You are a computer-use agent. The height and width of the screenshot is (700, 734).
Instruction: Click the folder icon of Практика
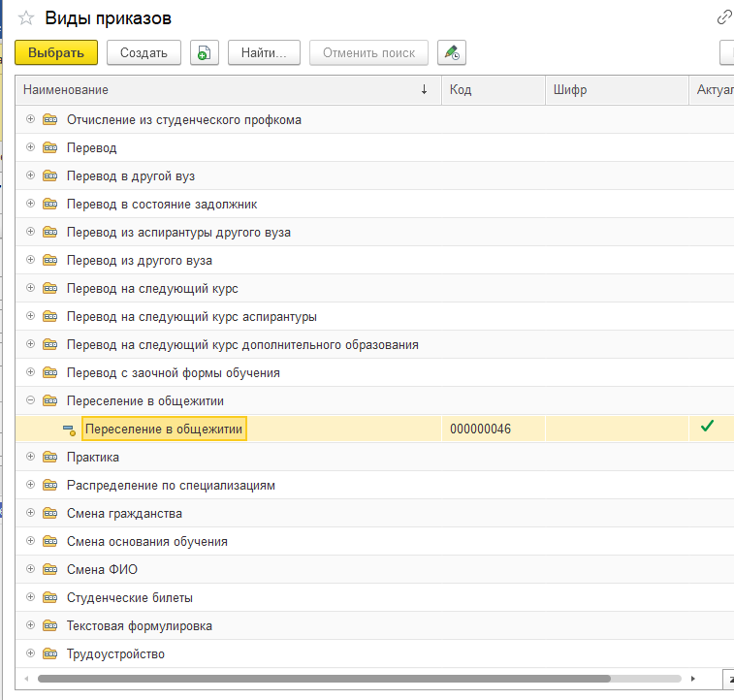click(50, 457)
